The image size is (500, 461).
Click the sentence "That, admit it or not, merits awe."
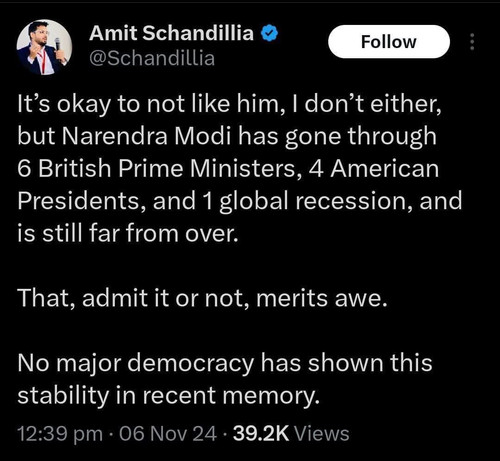[x=202, y=298]
